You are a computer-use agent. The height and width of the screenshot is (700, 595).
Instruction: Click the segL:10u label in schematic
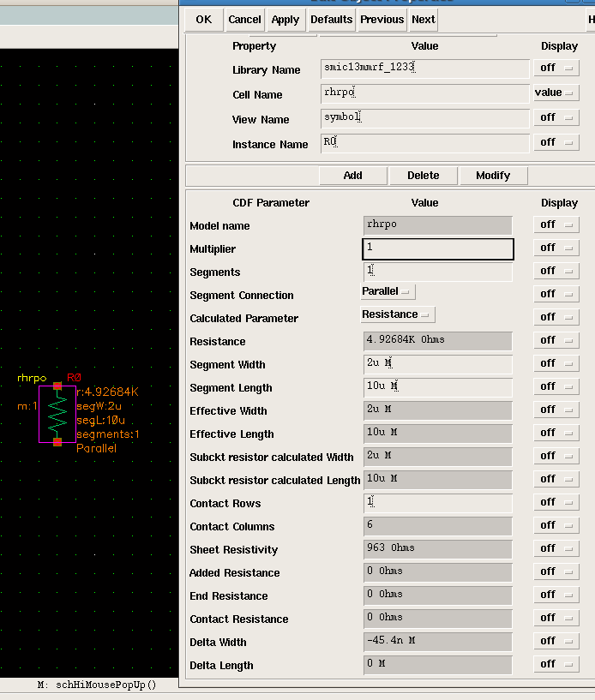coord(100,420)
